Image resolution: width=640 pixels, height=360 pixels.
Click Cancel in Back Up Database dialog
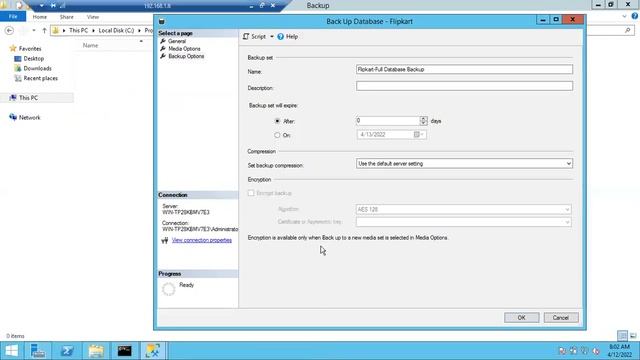pos(560,318)
